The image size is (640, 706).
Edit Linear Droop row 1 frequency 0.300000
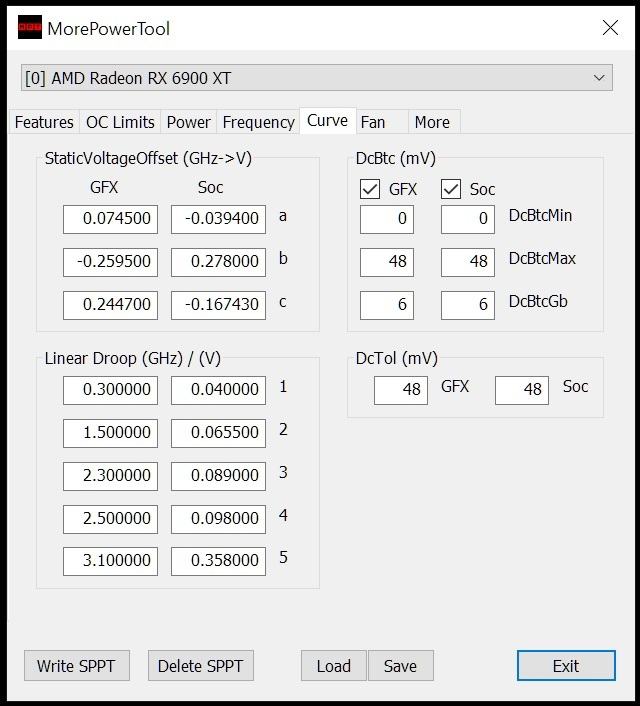point(110,390)
